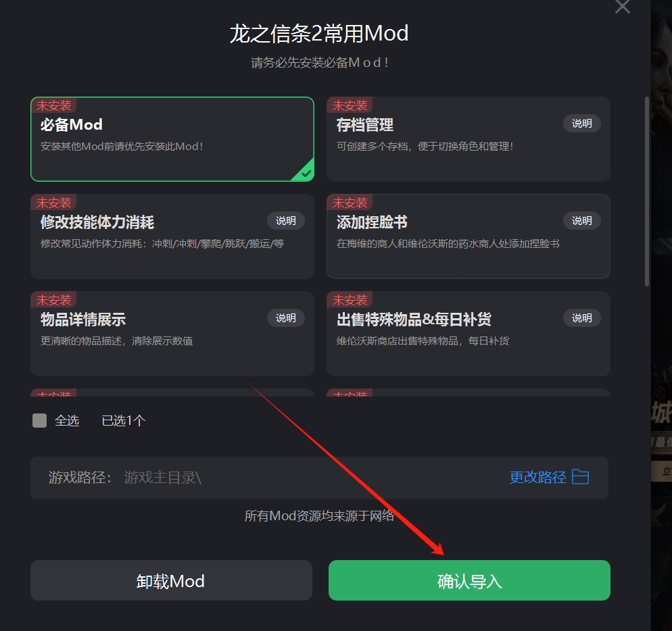Click the 游戏路径 field
The width and height of the screenshot is (672, 631).
pos(319,478)
